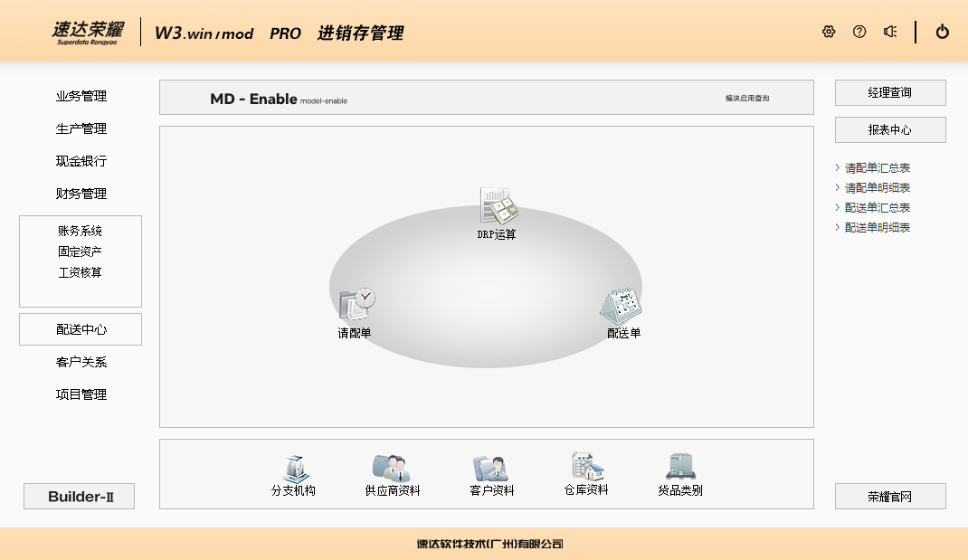Screen dimensions: 968x560
Task: Open 分支机构 branch icon
Action: click(293, 469)
